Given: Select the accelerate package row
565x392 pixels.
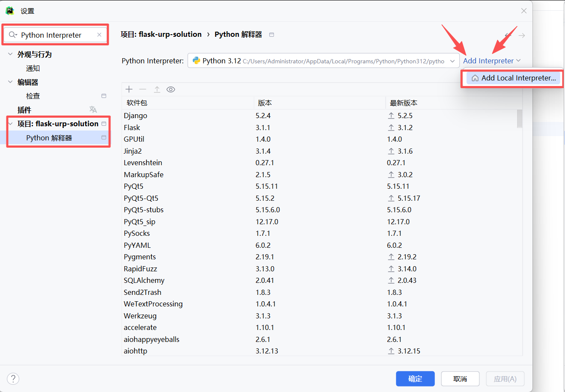Looking at the screenshot, I should (319, 327).
